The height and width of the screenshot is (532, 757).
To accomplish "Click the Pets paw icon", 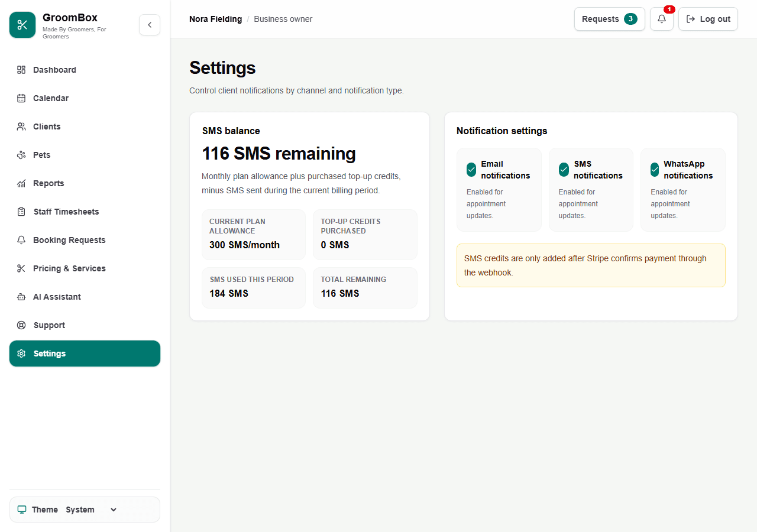I will (x=21, y=155).
